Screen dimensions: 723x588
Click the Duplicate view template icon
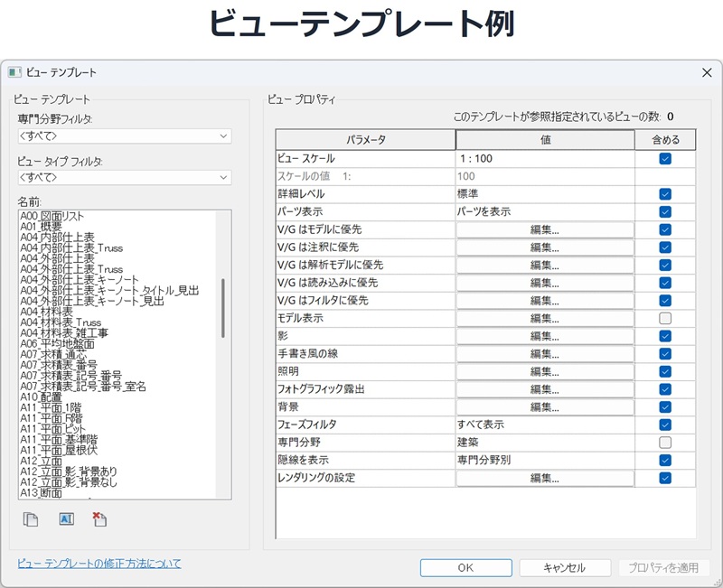[x=31, y=519]
